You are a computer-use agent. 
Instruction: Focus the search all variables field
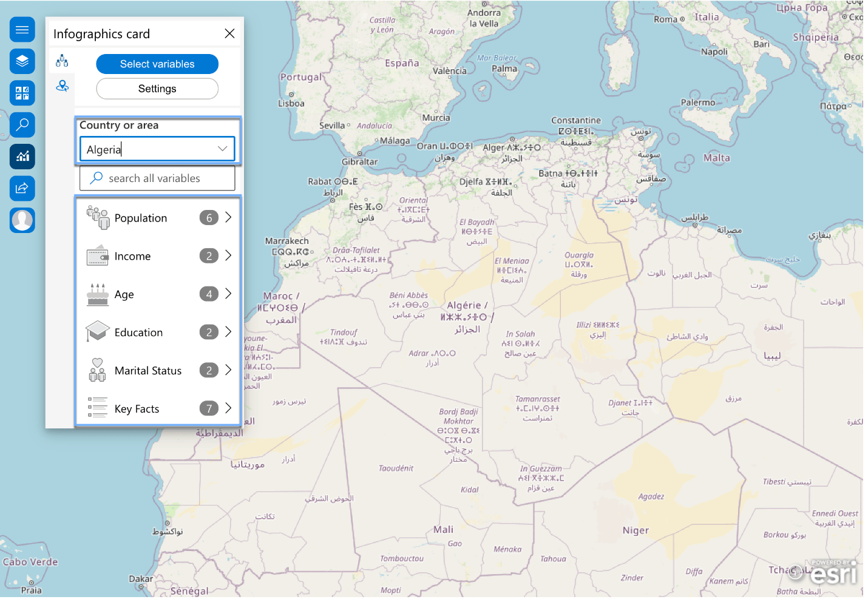tap(157, 178)
